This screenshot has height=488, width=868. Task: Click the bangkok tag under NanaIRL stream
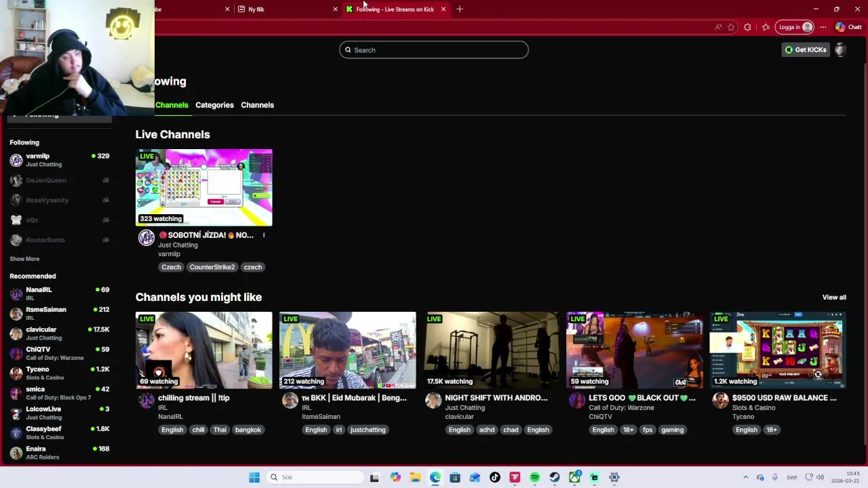click(x=248, y=430)
